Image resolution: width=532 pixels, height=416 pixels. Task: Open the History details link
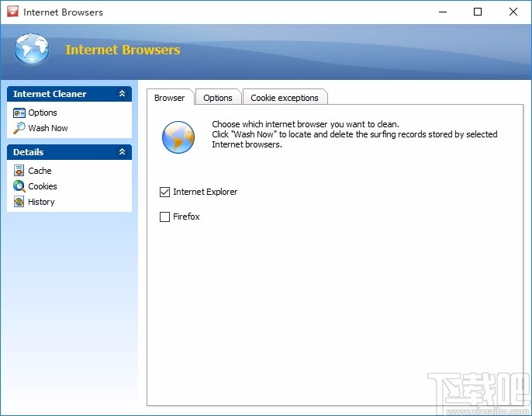(41, 202)
